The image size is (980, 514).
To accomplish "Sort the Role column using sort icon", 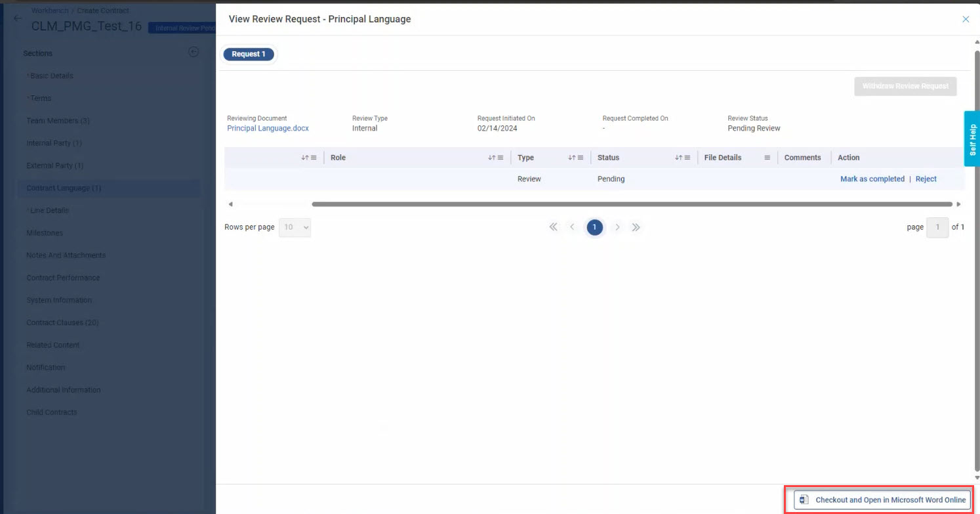I will click(x=491, y=158).
